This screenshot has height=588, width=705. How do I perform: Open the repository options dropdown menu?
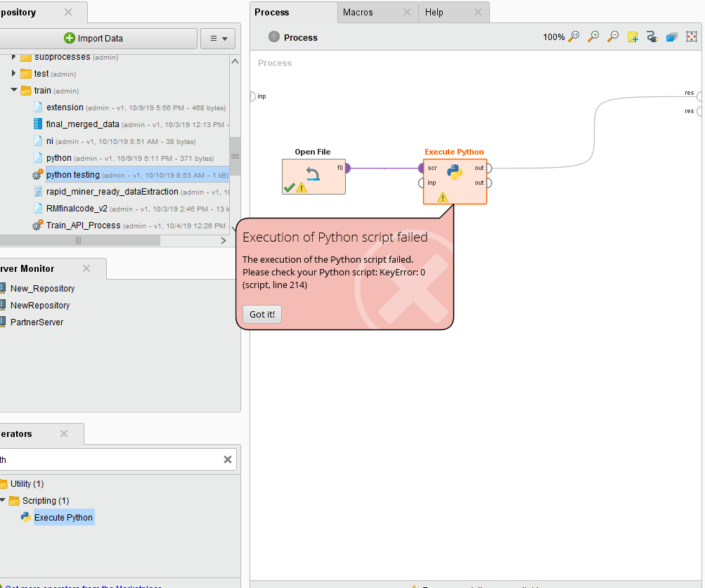click(218, 38)
